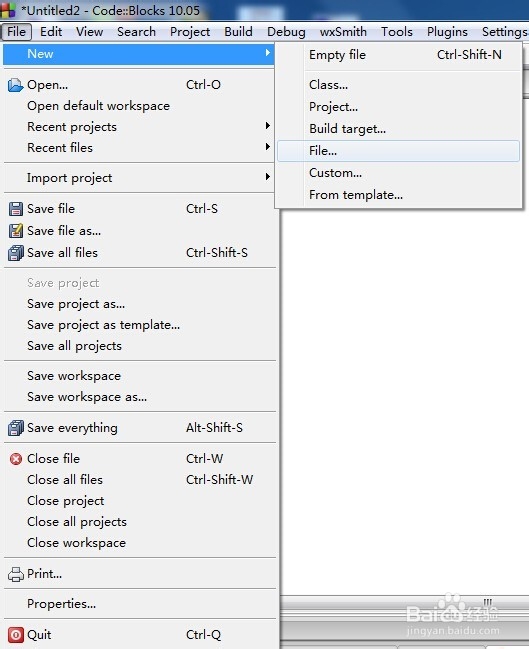Click the Save file as icon

coord(16,231)
